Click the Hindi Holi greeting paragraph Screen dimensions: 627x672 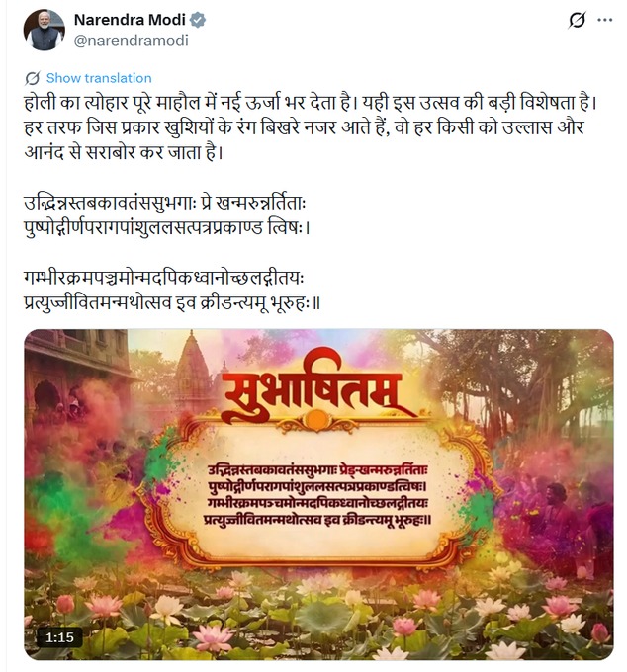(x=311, y=127)
